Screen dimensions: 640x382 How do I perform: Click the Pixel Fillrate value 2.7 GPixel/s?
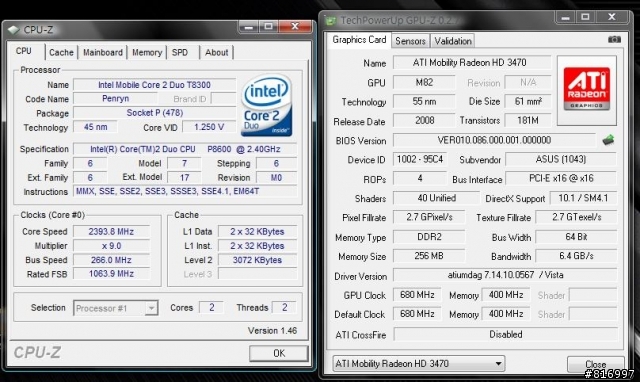(429, 217)
